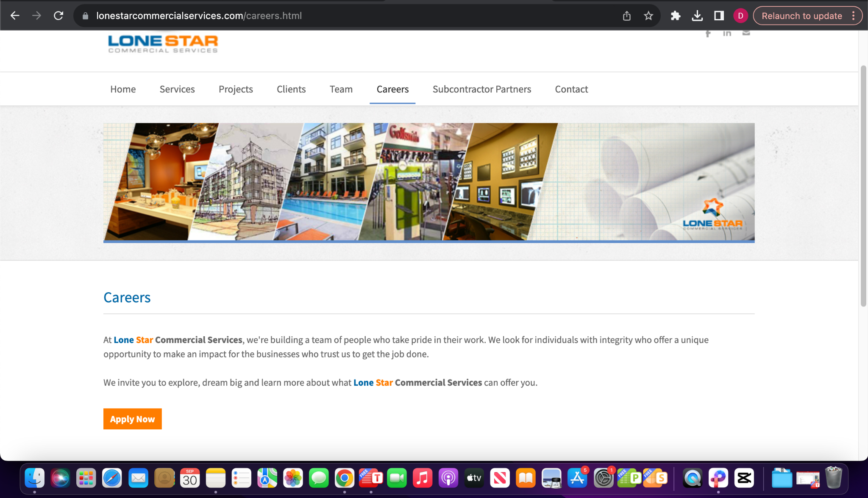The image size is (868, 498).
Task: Open Finder from the dock
Action: tap(34, 478)
